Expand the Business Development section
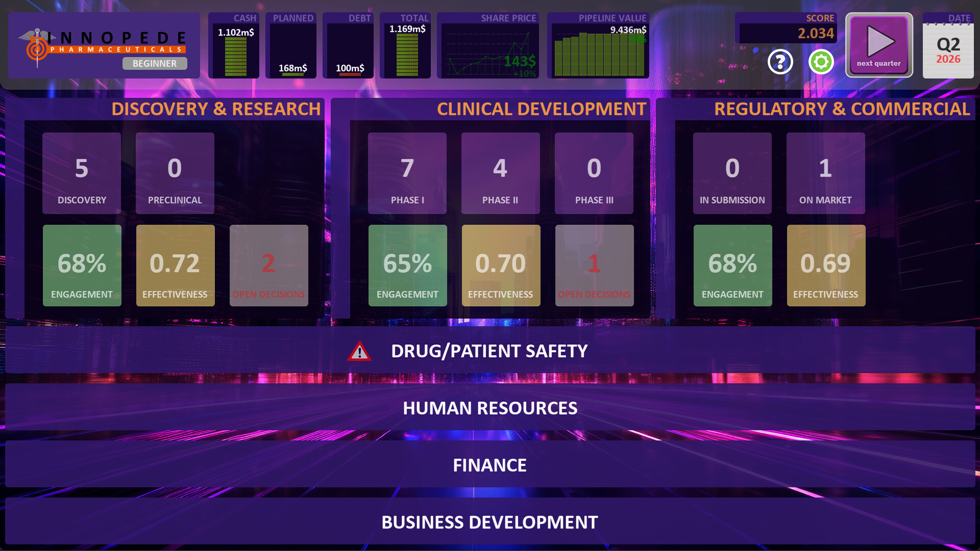The width and height of the screenshot is (980, 551). coord(490,521)
